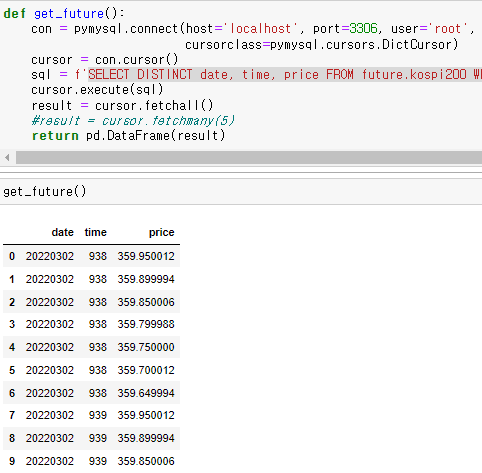Viewport: 482px width, 473px height.
Task: Click the get_future() call cell
Action: (241, 192)
